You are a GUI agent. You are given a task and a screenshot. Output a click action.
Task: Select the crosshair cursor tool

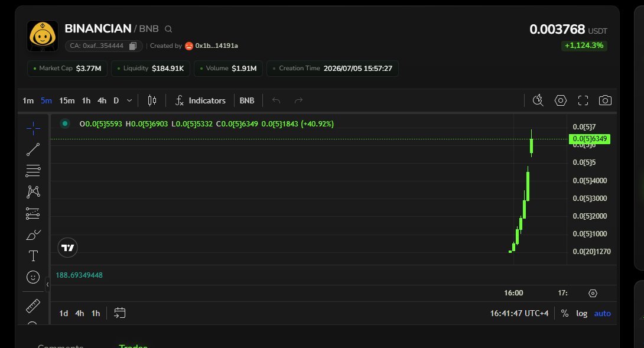[x=33, y=129]
